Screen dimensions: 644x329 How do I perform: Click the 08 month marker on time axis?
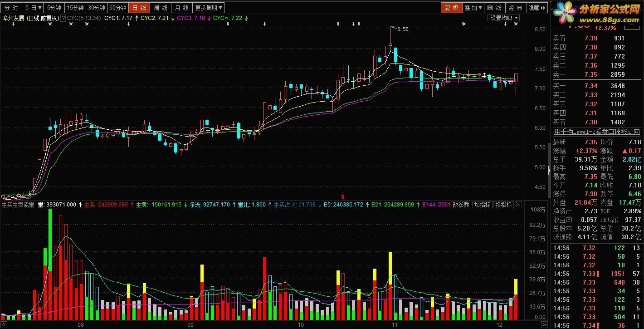pyautogui.click(x=81, y=325)
